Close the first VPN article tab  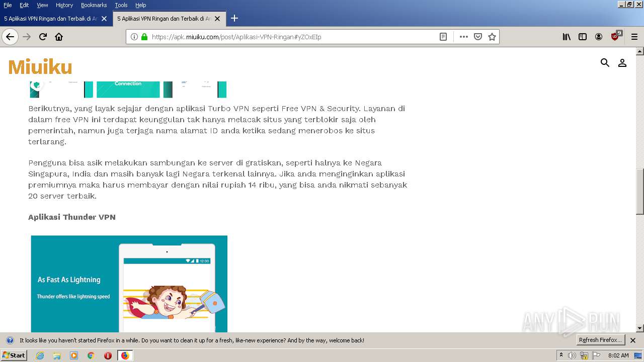coord(104,19)
